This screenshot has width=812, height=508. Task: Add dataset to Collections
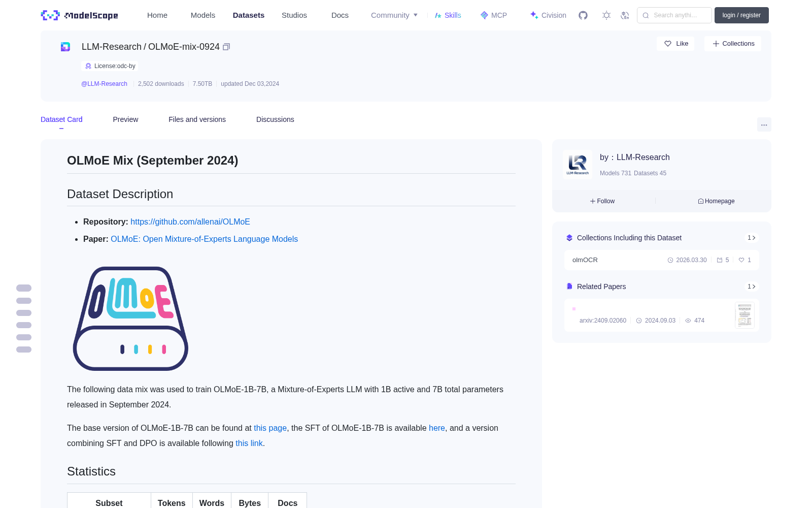733,44
